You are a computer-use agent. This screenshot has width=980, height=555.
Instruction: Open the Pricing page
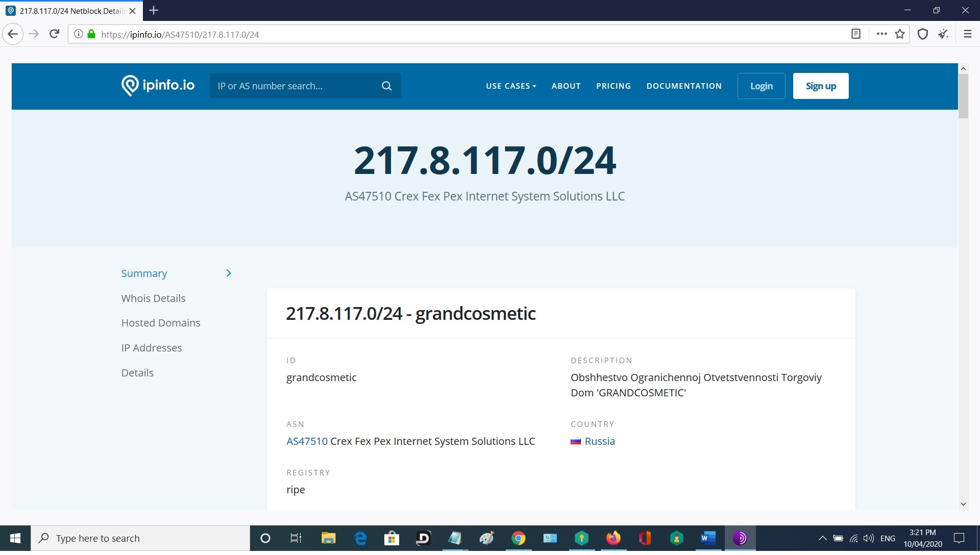pos(613,86)
